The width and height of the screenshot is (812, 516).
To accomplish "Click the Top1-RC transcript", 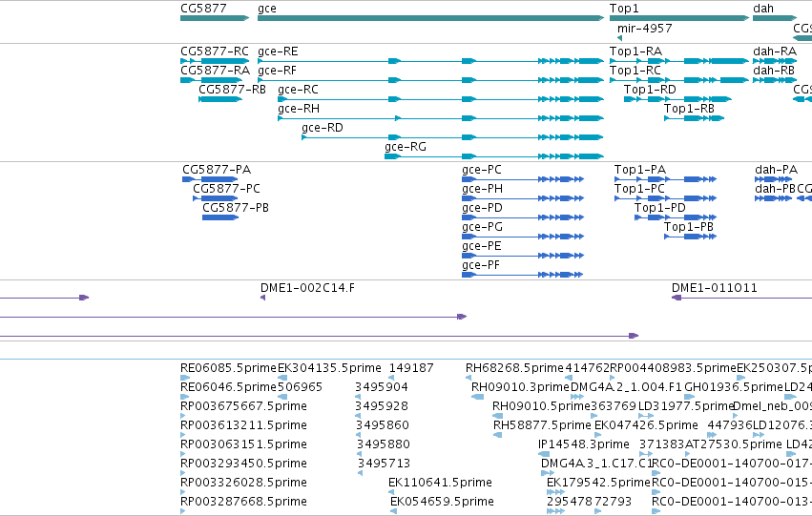I will (x=679, y=80).
